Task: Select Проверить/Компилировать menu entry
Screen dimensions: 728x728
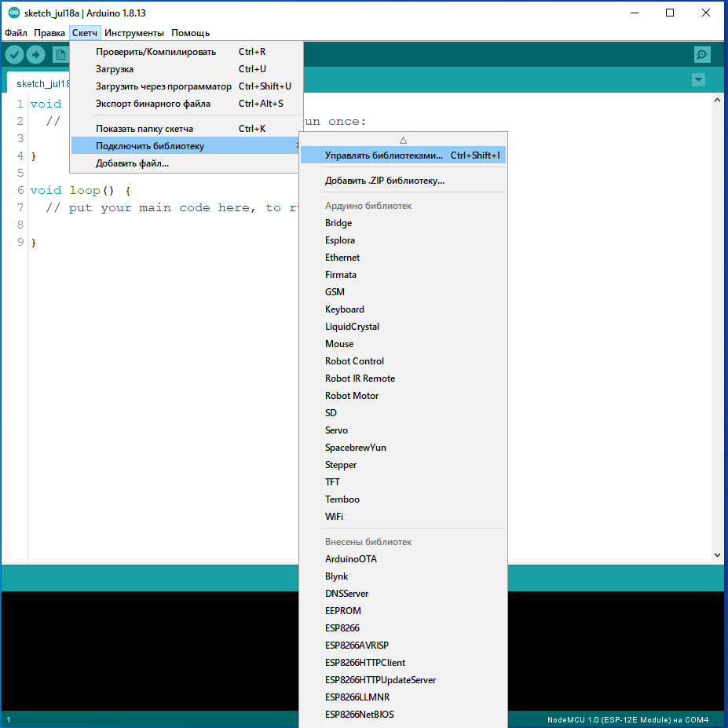Action: point(155,52)
